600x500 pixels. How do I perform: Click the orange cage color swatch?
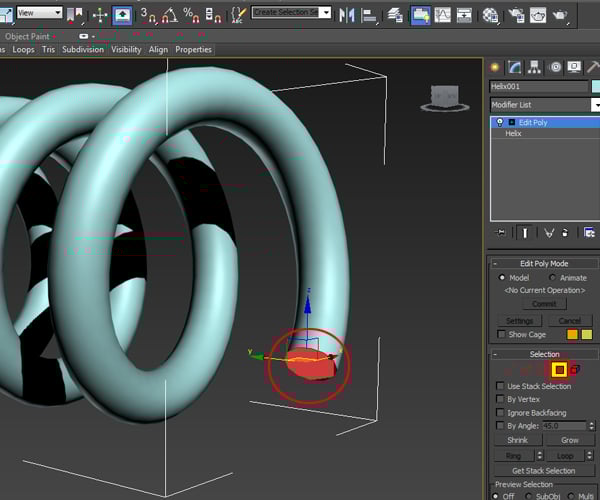573,334
